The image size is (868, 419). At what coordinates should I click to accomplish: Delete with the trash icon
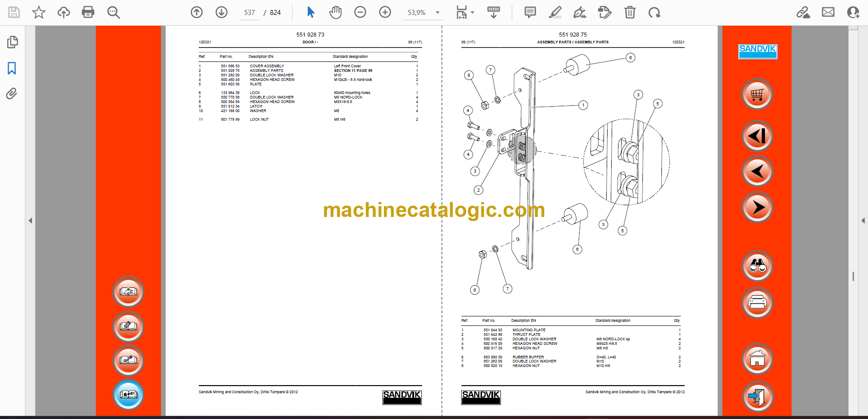(x=630, y=12)
